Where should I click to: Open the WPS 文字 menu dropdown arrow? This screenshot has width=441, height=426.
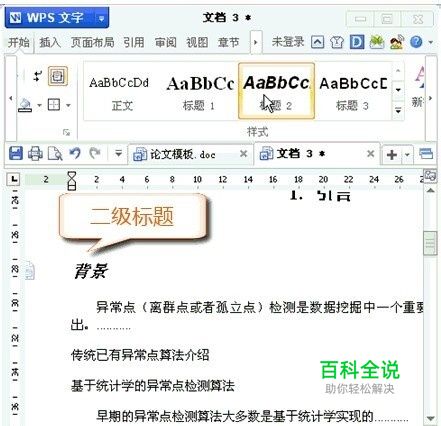click(x=102, y=18)
